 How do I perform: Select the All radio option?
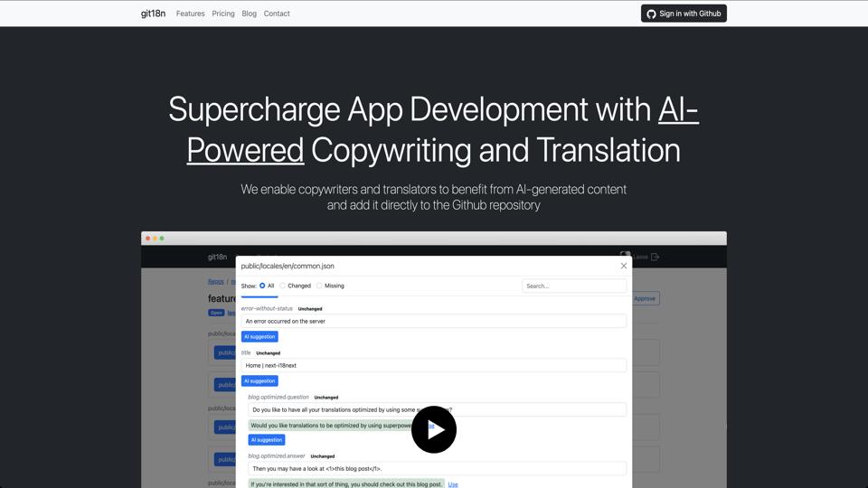tap(262, 286)
